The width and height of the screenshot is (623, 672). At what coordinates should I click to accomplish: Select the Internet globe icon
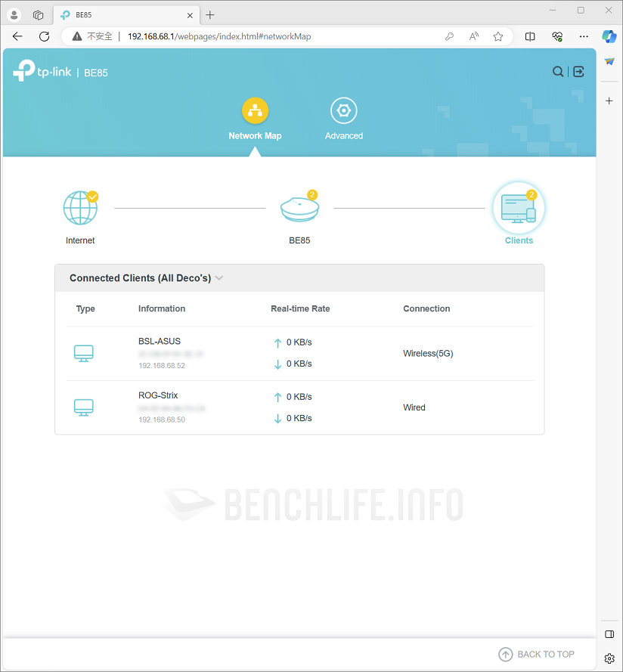pos(80,207)
